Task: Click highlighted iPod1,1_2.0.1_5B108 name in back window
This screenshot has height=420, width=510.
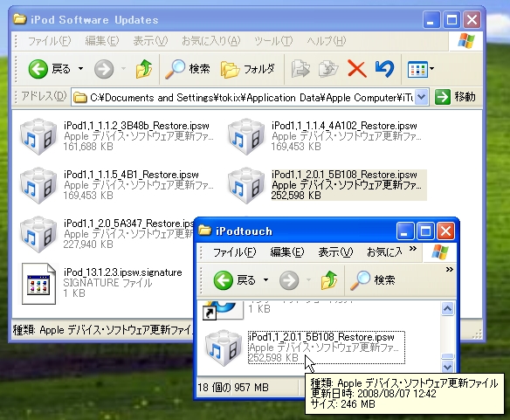Action: pos(344,175)
